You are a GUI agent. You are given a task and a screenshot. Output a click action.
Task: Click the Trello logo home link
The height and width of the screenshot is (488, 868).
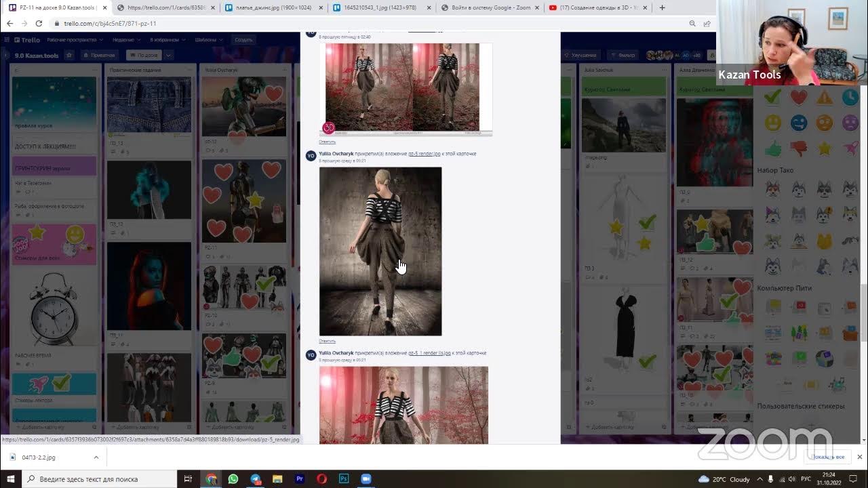point(26,40)
